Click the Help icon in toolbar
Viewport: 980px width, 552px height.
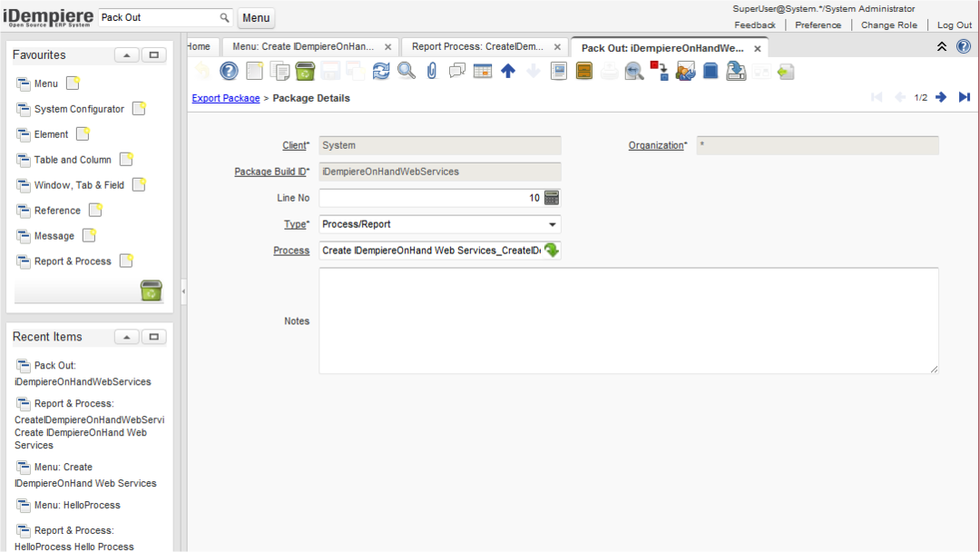(230, 71)
